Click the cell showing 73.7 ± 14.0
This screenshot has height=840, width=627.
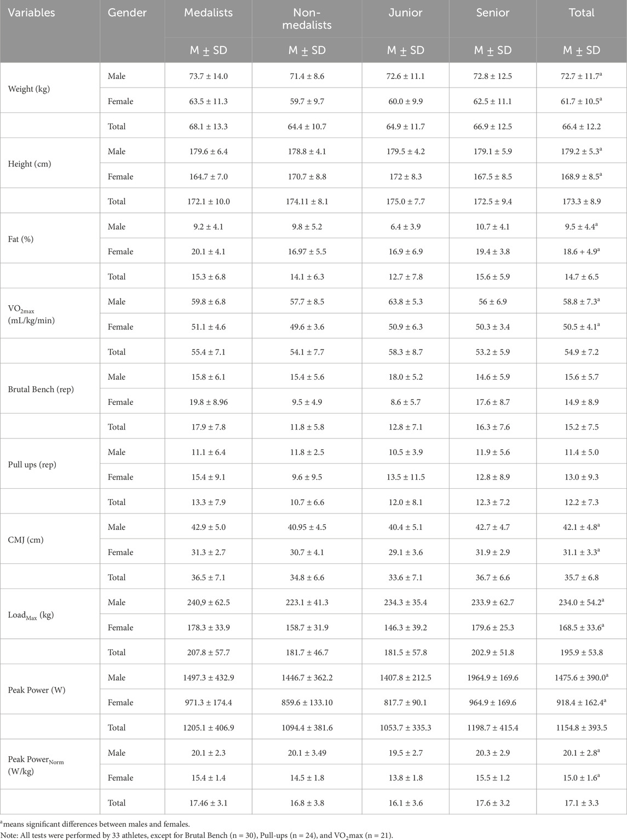[208, 76]
